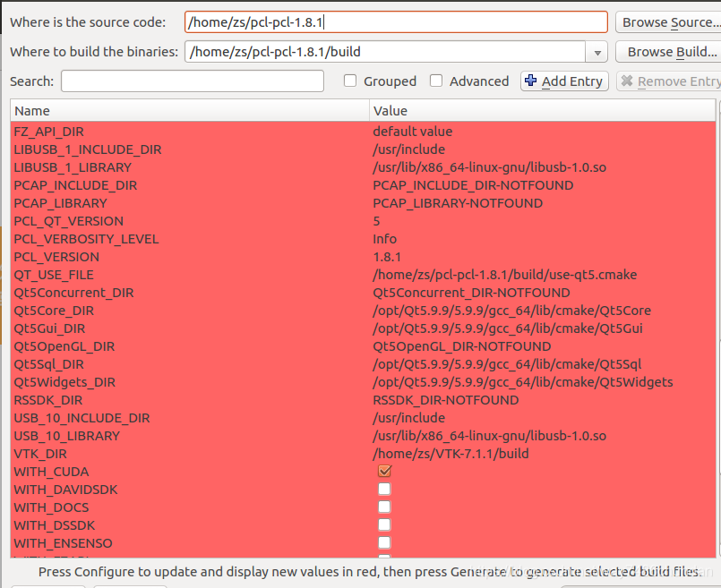Viewport: 721px width, 588px height.
Task: Click the Value column header
Action: tap(543, 111)
